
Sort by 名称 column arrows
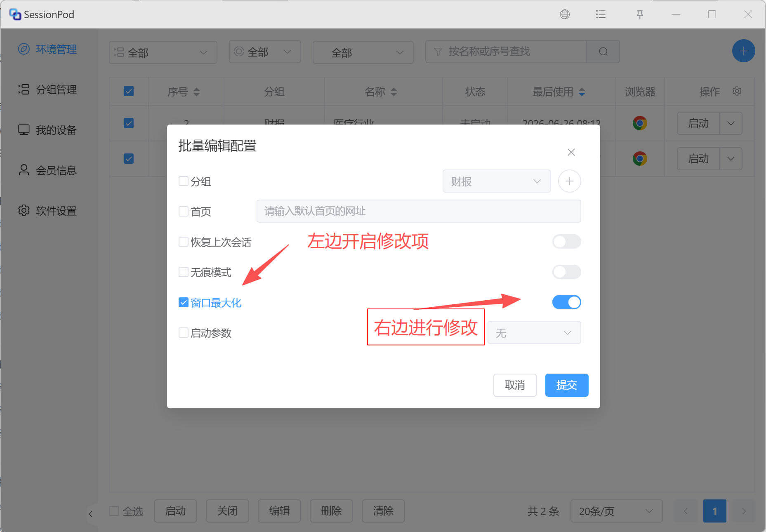pos(394,92)
